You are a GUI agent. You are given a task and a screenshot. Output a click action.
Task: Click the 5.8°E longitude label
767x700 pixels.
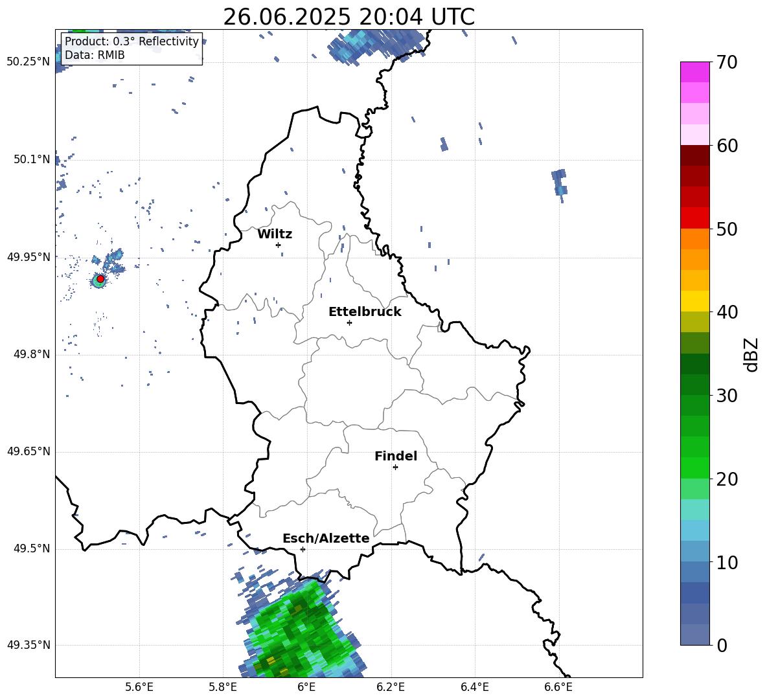pyautogui.click(x=223, y=687)
